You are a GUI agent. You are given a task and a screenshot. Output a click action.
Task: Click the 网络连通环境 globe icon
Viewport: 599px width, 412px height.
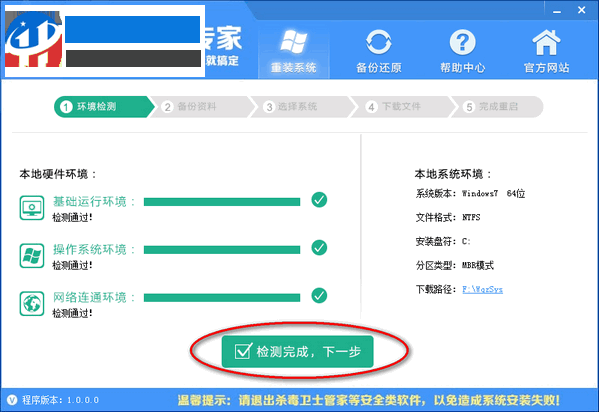click(x=32, y=303)
